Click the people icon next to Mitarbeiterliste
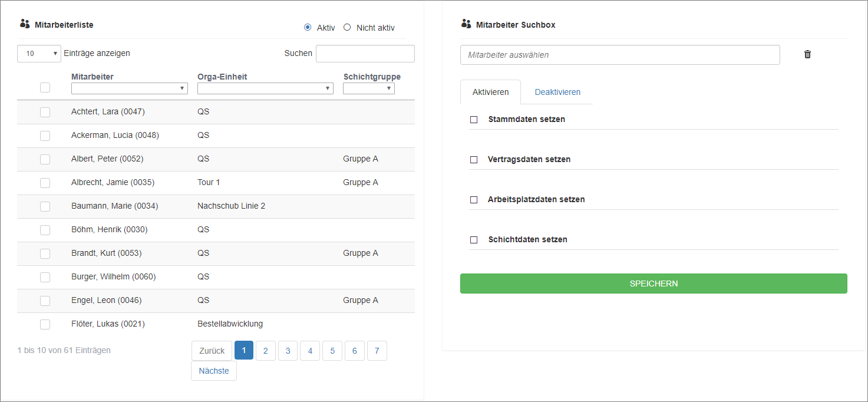The height and width of the screenshot is (402, 868). (25, 24)
